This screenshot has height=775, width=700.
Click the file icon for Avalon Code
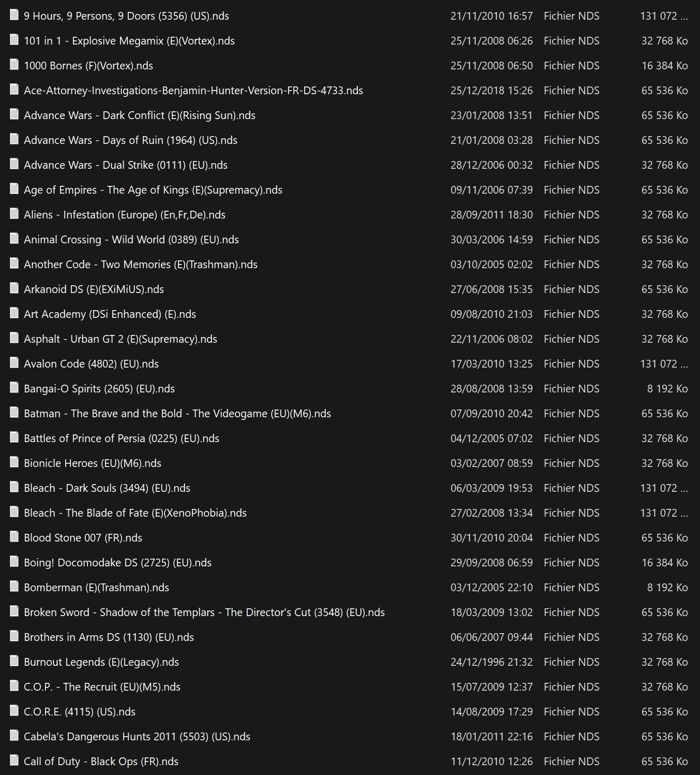coord(14,363)
